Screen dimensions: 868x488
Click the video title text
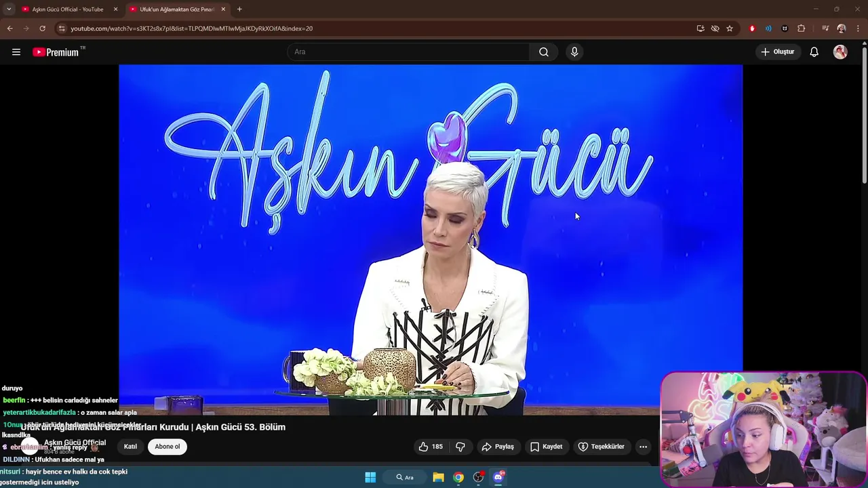coord(153,427)
